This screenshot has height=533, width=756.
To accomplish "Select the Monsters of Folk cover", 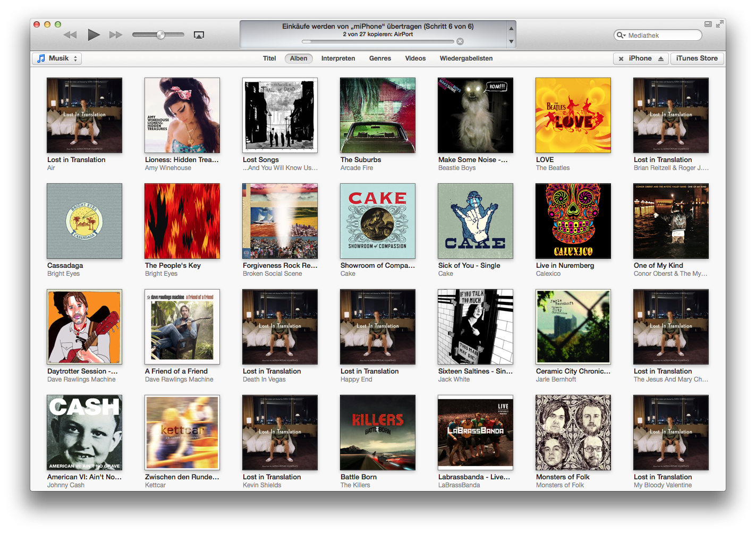I will tap(573, 433).
